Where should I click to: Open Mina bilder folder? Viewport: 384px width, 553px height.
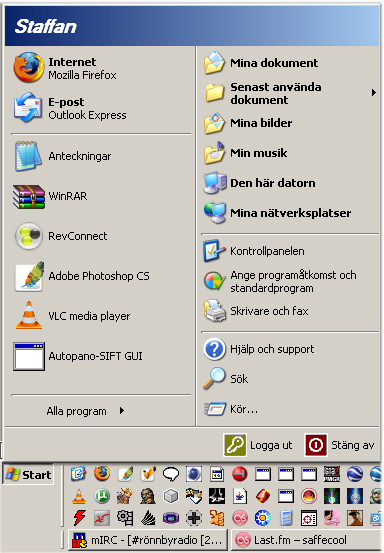click(290, 123)
